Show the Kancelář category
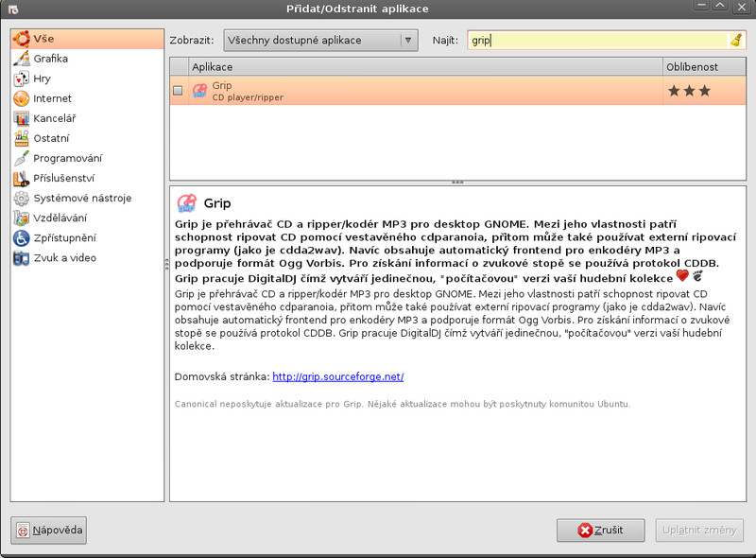756x558 pixels. [87, 118]
